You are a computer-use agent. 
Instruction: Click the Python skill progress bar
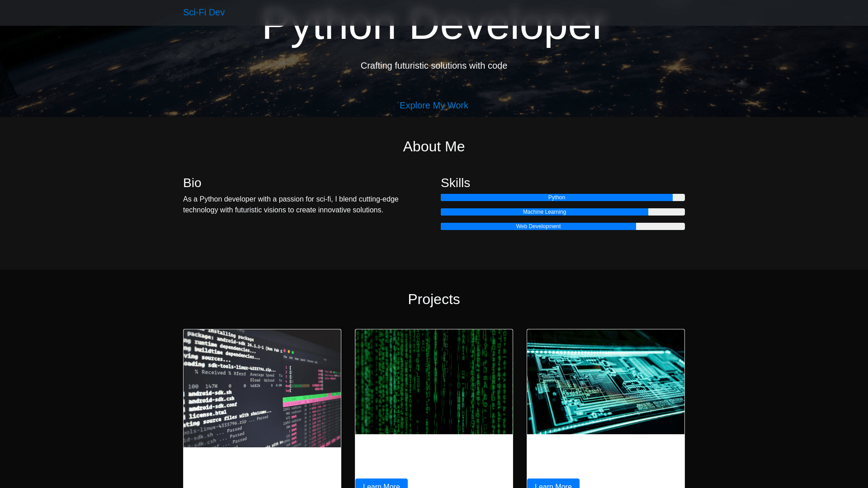click(x=556, y=197)
